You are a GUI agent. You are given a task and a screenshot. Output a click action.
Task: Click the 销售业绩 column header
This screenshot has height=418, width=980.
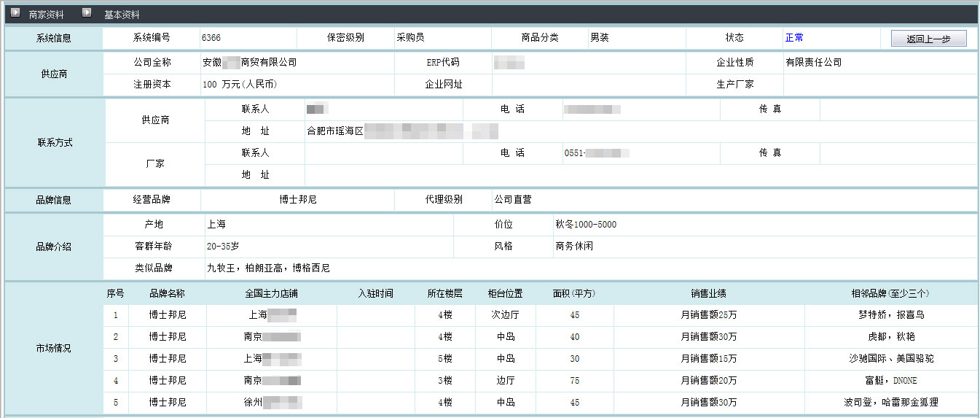click(x=708, y=294)
